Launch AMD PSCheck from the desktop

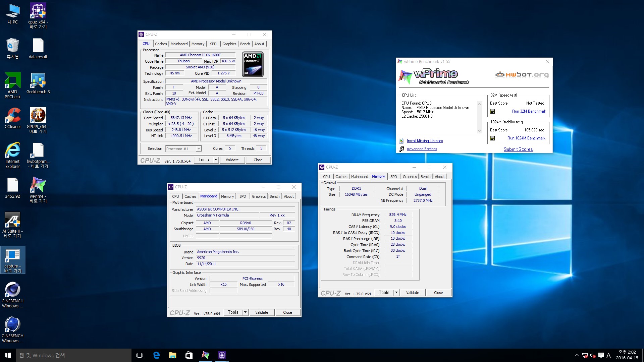pyautogui.click(x=13, y=85)
